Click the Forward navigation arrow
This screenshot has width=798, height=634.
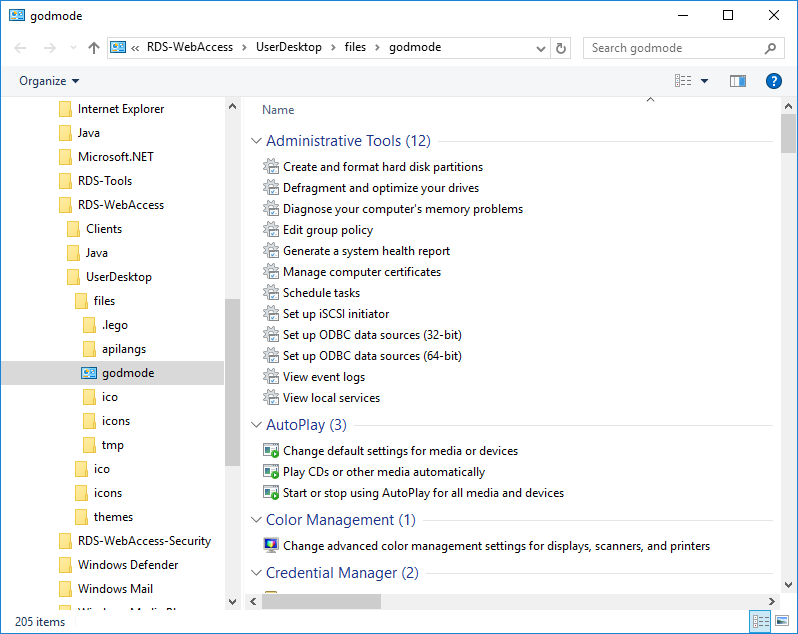[50, 48]
